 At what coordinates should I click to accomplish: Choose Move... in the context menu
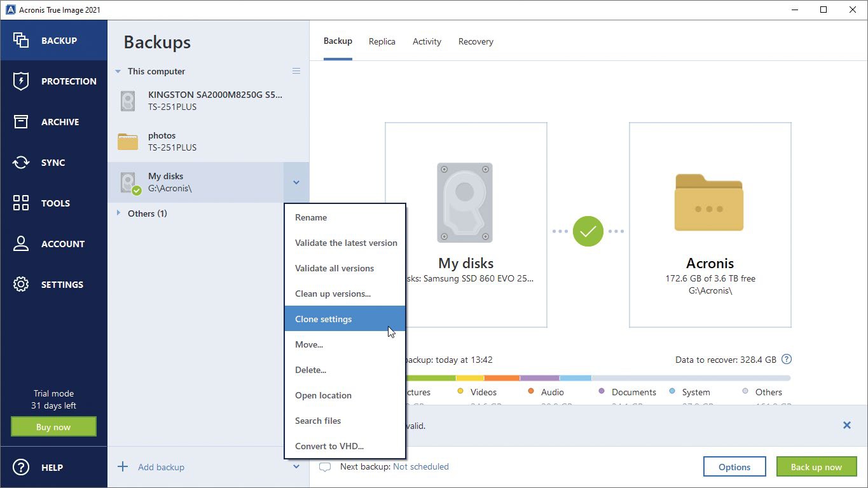(345, 344)
